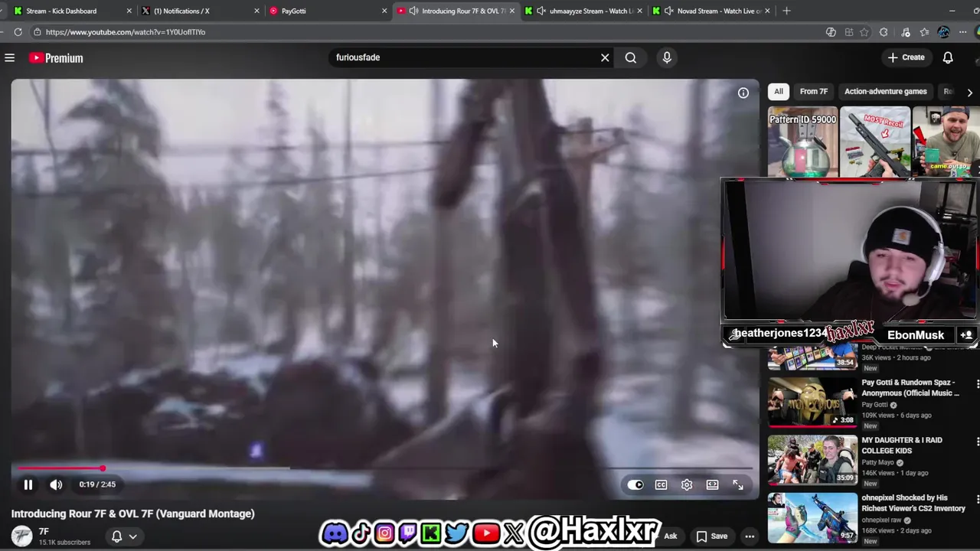
Task: Open the 'Patty Mayo' channel name
Action: (878, 462)
